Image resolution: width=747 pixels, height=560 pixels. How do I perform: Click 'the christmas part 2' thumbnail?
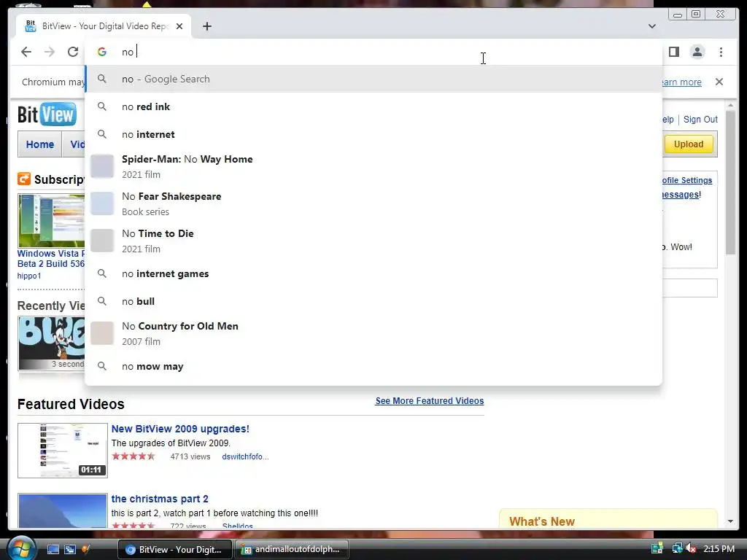pyautogui.click(x=63, y=511)
